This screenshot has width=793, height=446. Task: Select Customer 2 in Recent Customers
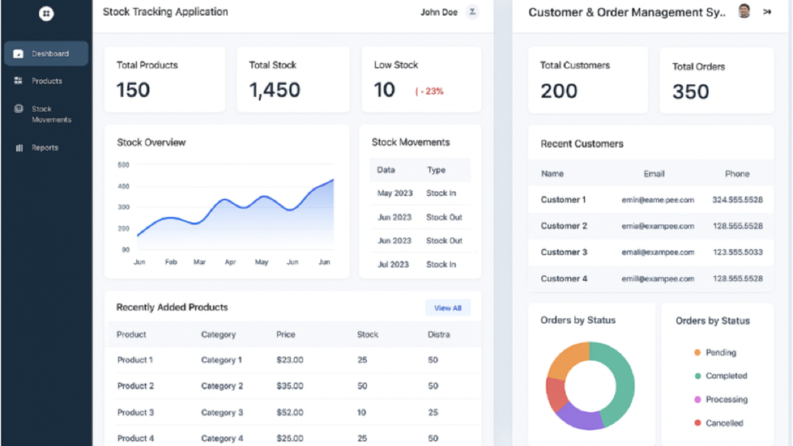pos(651,226)
